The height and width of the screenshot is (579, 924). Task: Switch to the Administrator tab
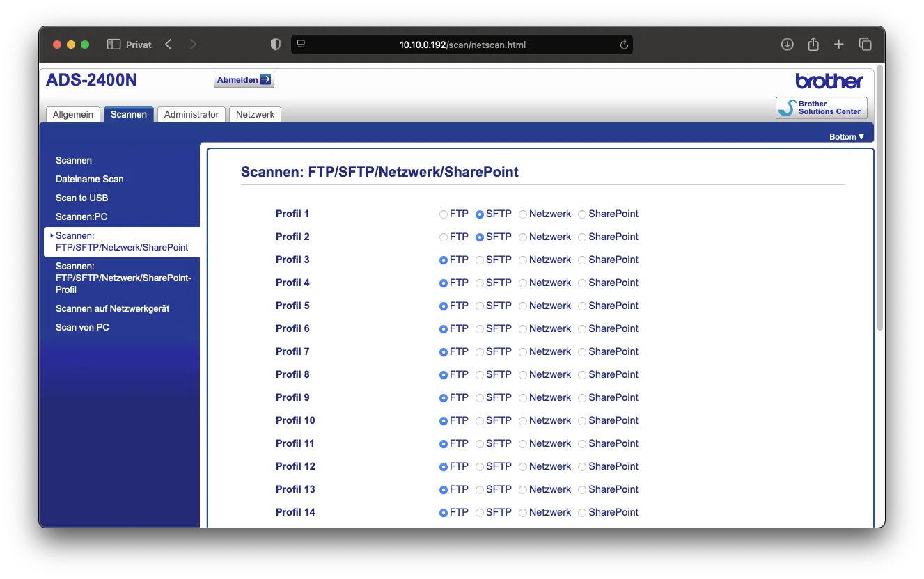pyautogui.click(x=191, y=115)
